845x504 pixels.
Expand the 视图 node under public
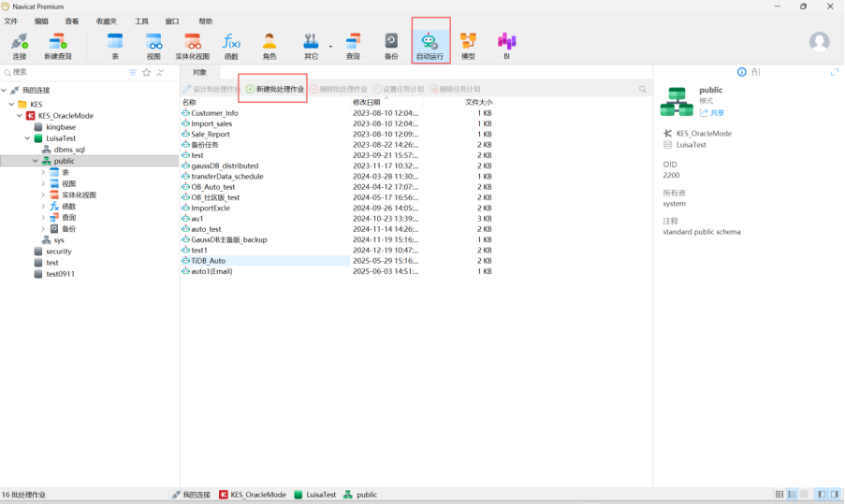pos(43,183)
